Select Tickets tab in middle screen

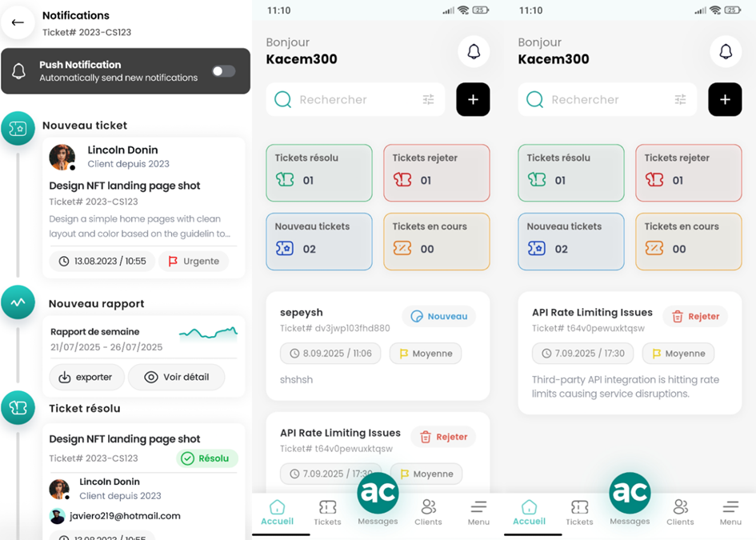(327, 513)
